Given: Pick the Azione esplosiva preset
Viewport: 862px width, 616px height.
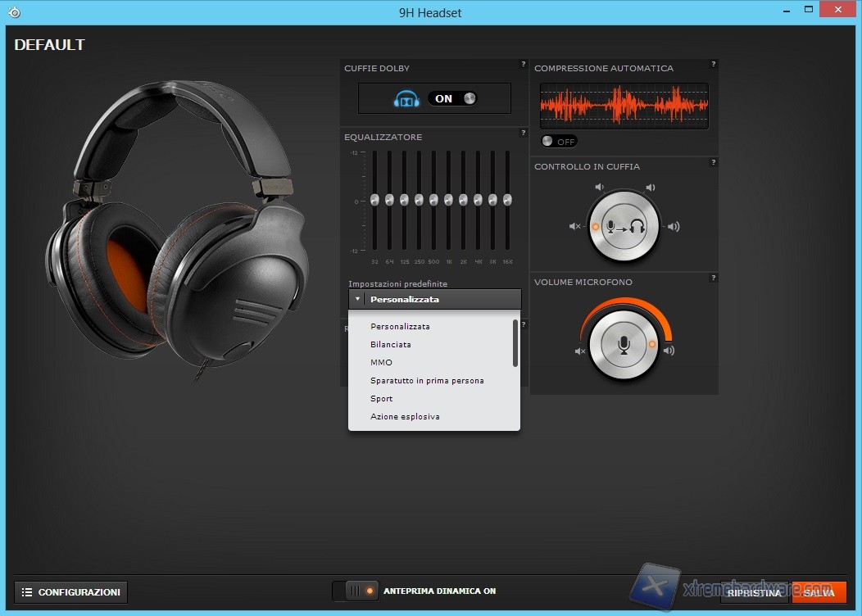Looking at the screenshot, I should coord(405,416).
